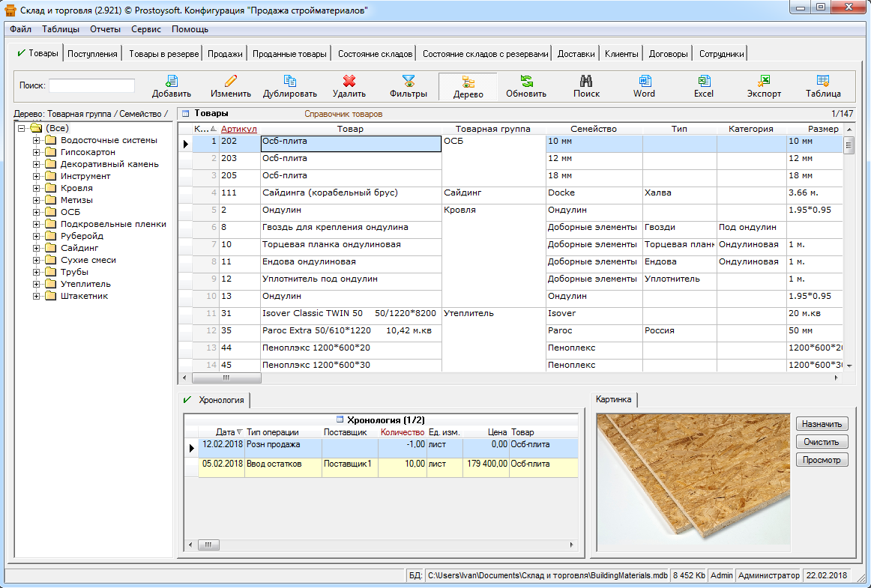871x588 pixels.
Task: Click the Дублировать (Duplicate) icon
Action: [289, 86]
